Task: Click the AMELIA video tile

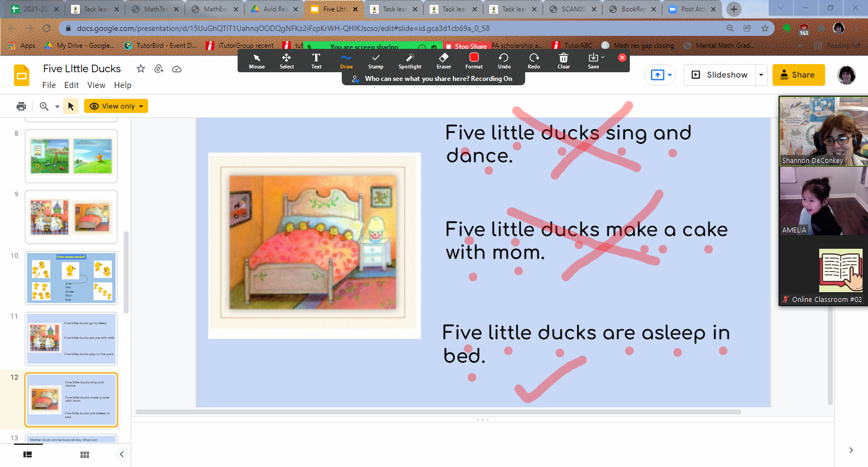Action: pos(823,201)
